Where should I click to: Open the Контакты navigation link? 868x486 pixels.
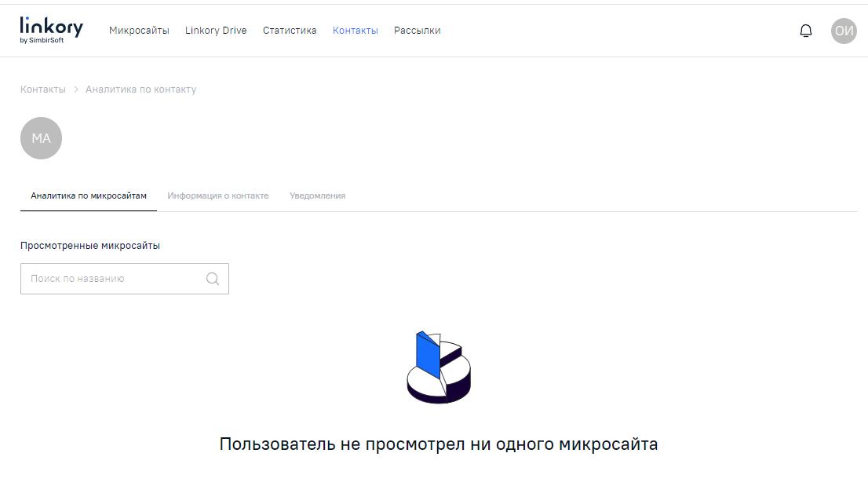point(356,30)
